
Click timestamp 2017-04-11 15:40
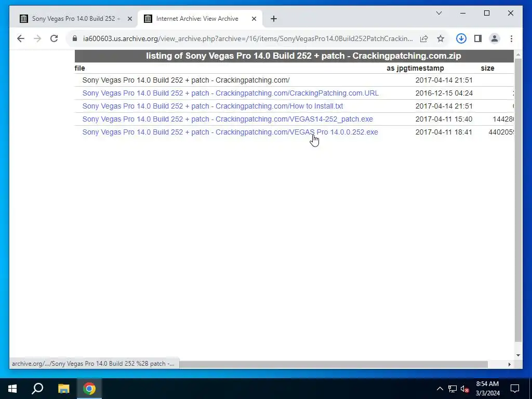coord(444,119)
